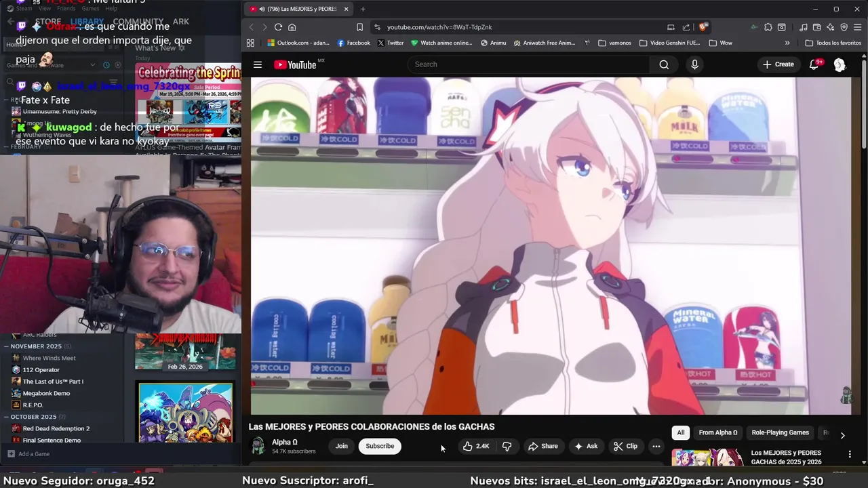Screen dimensions: 868x488
Task: Open Brave Wallet icon
Action: tap(816, 27)
